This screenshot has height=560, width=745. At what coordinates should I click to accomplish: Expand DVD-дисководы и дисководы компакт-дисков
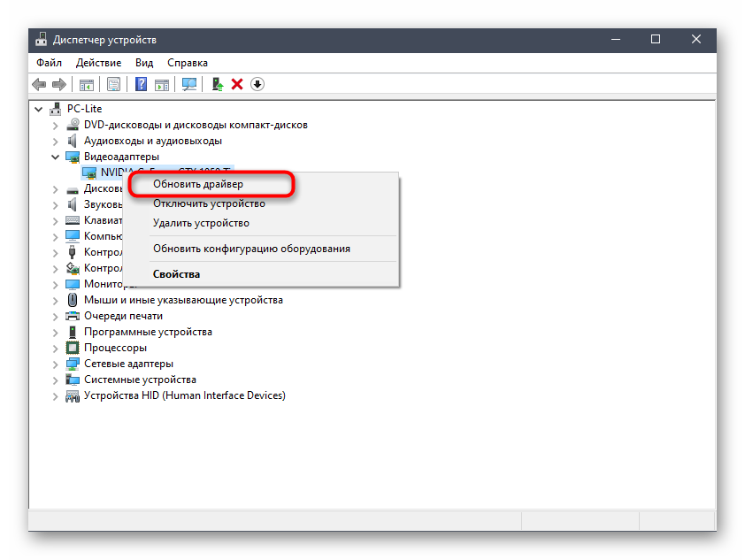56,125
